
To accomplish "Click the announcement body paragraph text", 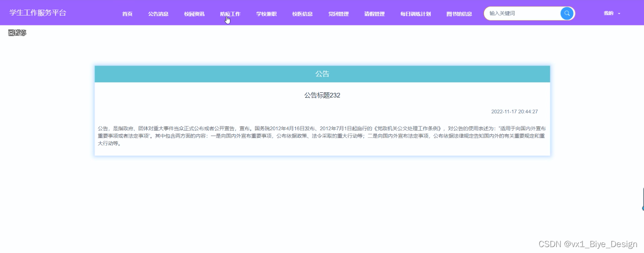I will 322,136.
